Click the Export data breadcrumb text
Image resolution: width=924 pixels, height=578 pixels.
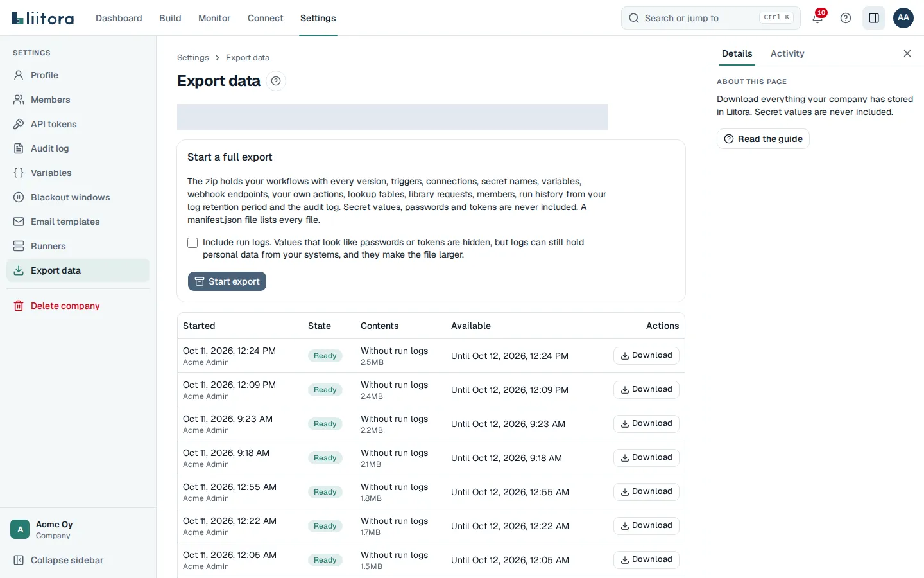248,58
